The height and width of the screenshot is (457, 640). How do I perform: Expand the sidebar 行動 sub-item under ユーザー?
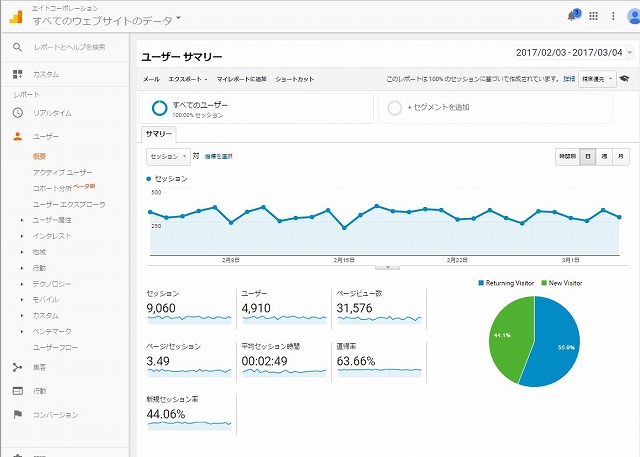click(x=22, y=268)
